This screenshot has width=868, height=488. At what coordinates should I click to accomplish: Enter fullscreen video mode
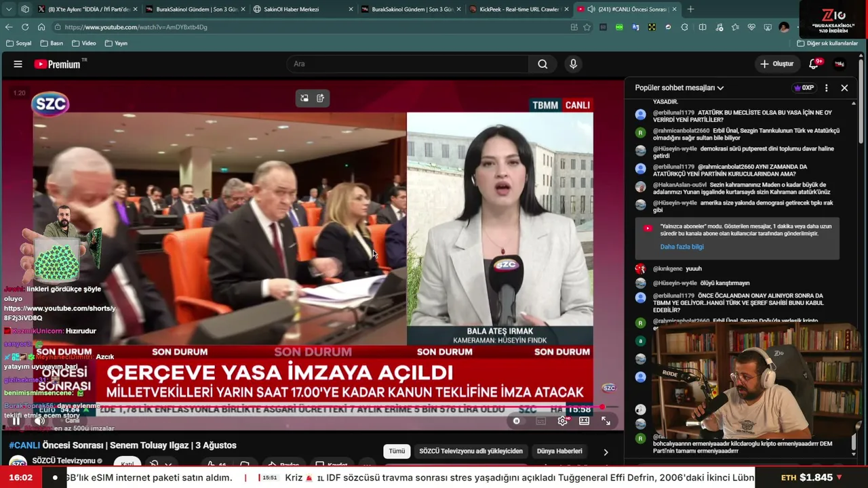pyautogui.click(x=606, y=421)
